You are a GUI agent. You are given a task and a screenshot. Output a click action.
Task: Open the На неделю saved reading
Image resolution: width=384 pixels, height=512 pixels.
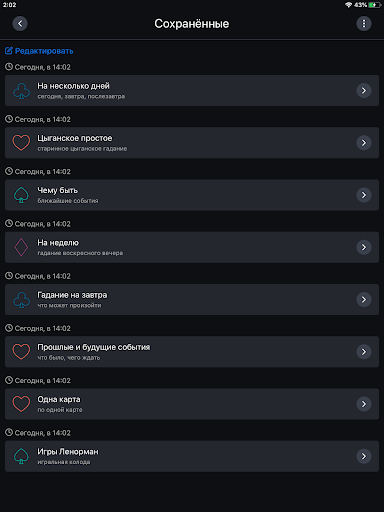(192, 247)
